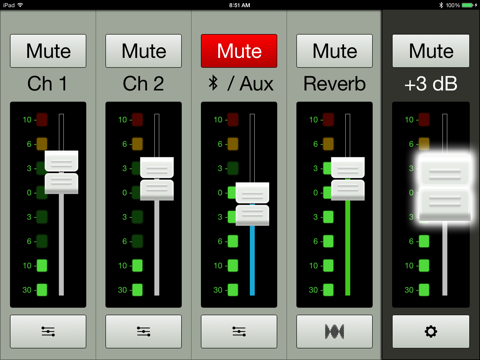Select Ch 1 lower fader handle
Screen dimensions: 480x360
coord(62,184)
